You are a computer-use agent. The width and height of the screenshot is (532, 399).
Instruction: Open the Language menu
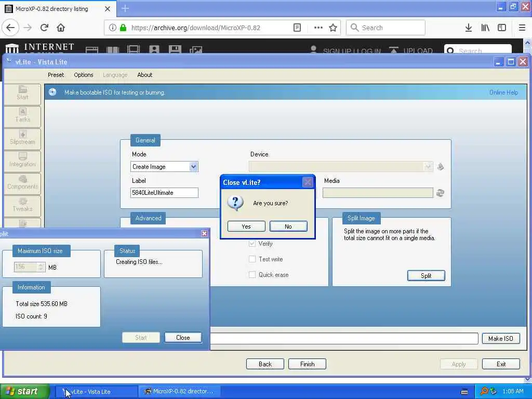pyautogui.click(x=115, y=75)
